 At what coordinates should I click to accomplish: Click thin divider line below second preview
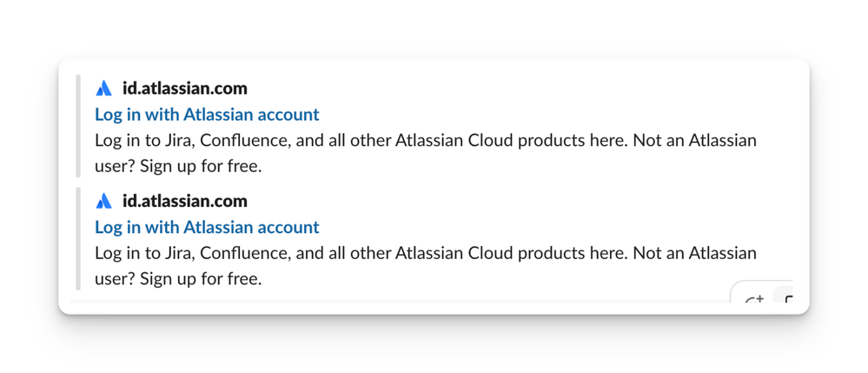(399, 302)
